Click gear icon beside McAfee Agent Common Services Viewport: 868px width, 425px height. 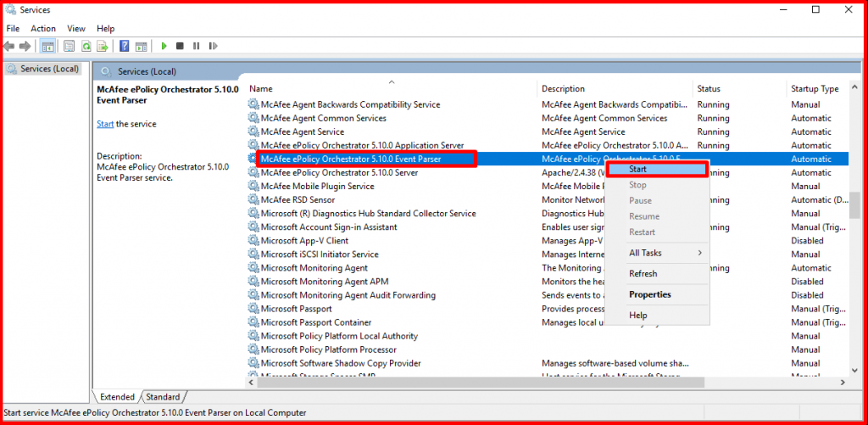coord(253,118)
